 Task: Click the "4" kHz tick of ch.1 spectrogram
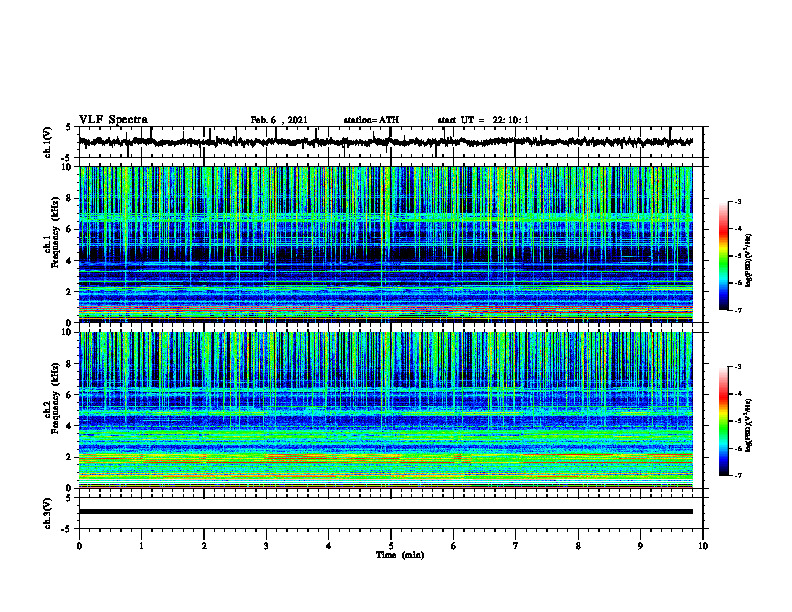pyautogui.click(x=70, y=261)
